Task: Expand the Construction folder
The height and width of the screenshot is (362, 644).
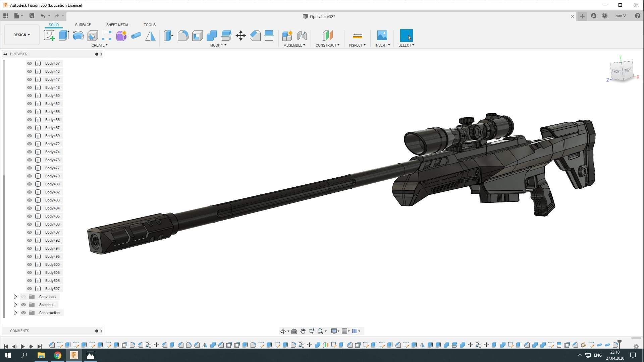Action: pyautogui.click(x=15, y=313)
